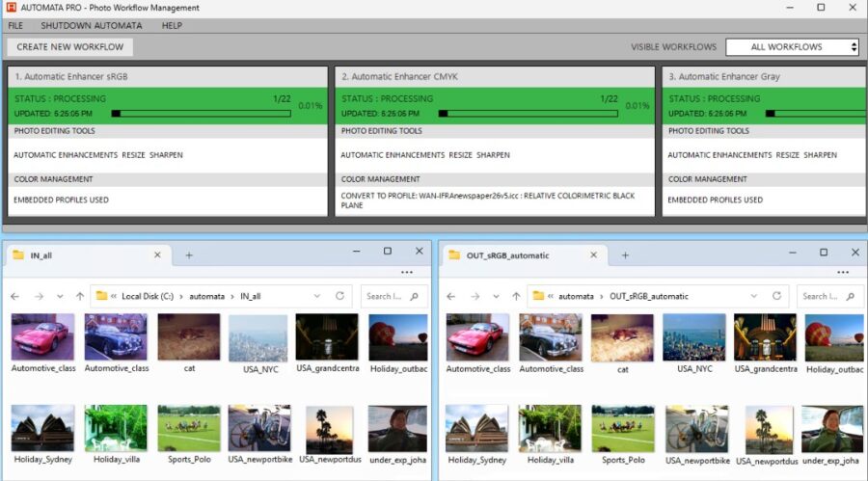Open recent locations dropdown in OUT_sRGB_automatic window
Screen dimensions: 868x481
point(496,297)
